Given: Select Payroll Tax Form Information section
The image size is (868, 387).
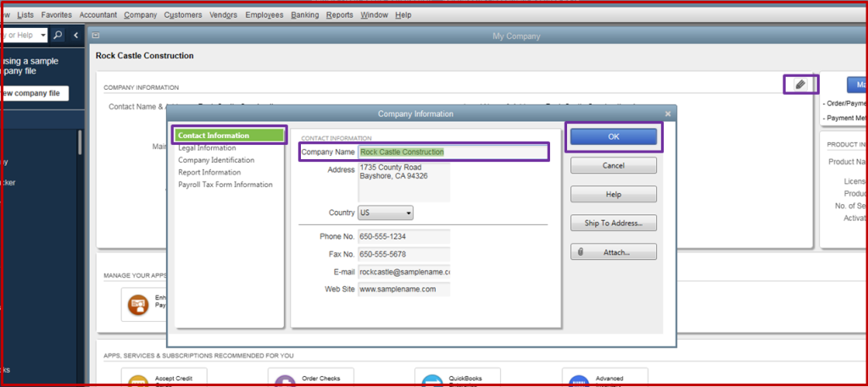Looking at the screenshot, I should click(x=225, y=184).
